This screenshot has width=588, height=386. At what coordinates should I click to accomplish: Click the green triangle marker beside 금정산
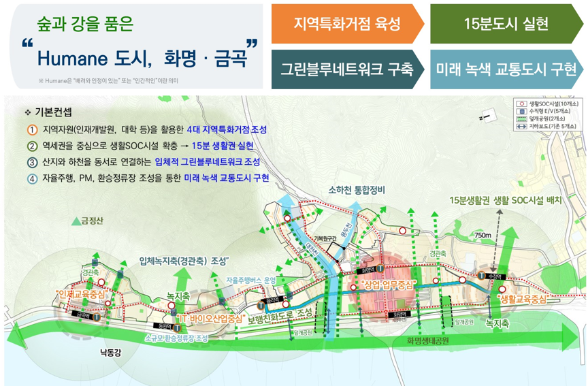76,221
